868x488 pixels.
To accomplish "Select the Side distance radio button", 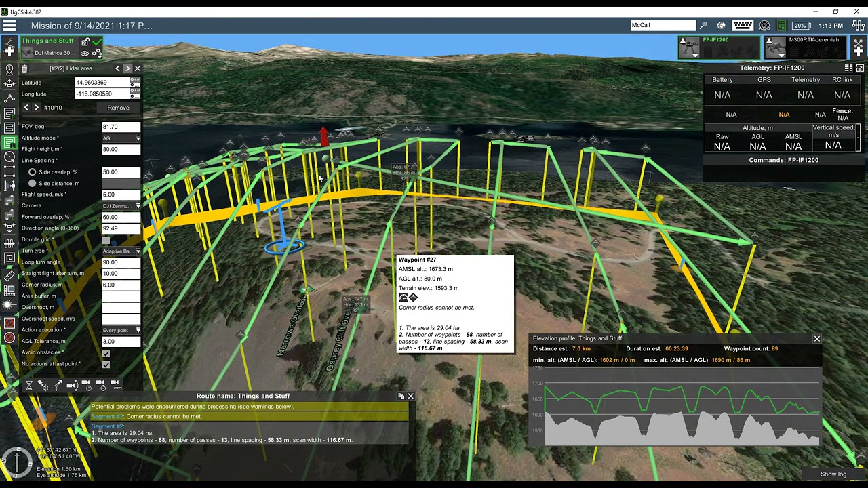I will [x=32, y=184].
